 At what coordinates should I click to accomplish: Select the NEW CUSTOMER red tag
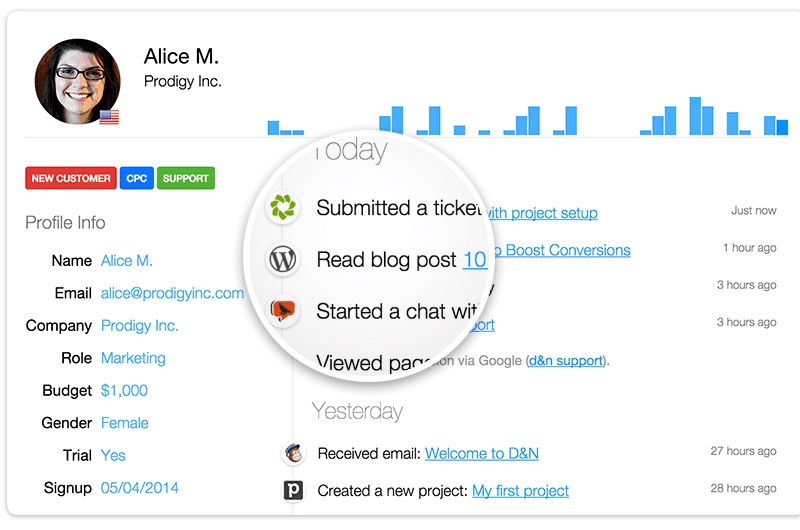point(71,179)
